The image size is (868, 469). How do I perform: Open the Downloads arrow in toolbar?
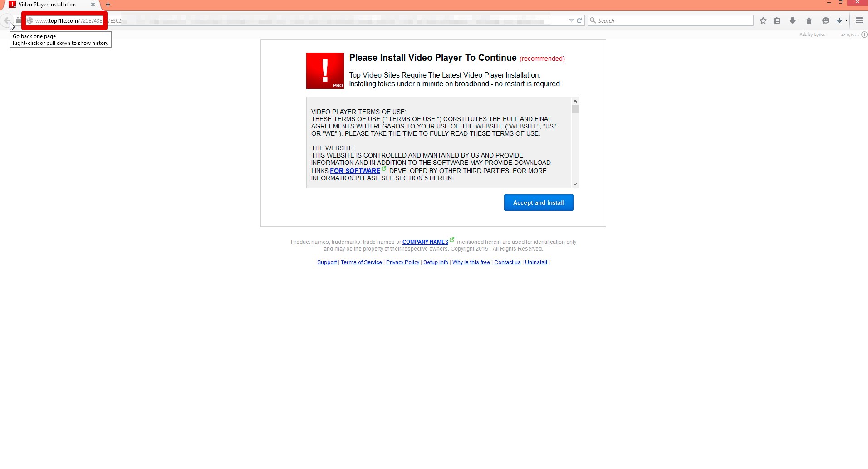[793, 20]
